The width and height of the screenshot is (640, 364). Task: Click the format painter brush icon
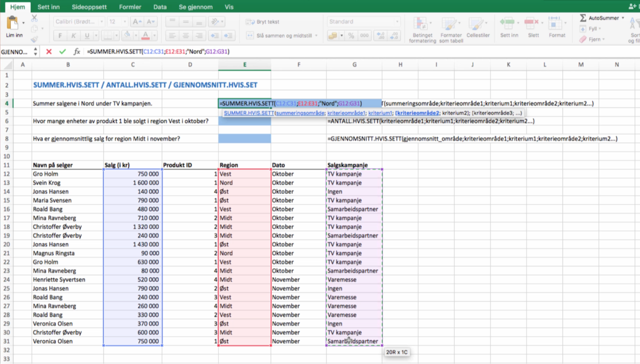35,39
